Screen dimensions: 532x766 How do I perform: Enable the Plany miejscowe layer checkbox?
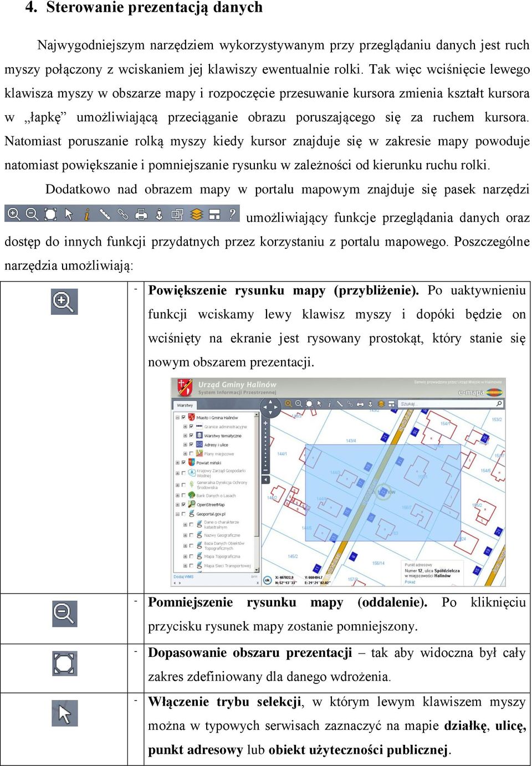pos(191,453)
